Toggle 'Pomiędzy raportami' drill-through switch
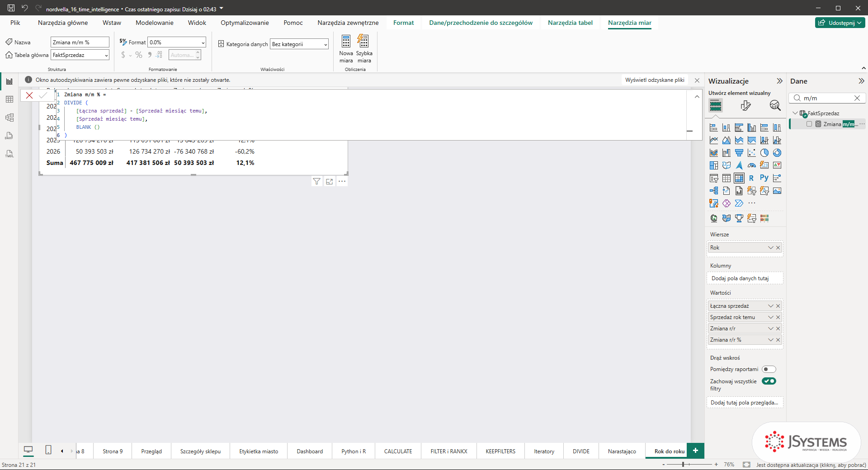Image resolution: width=868 pixels, height=470 pixels. 769,369
